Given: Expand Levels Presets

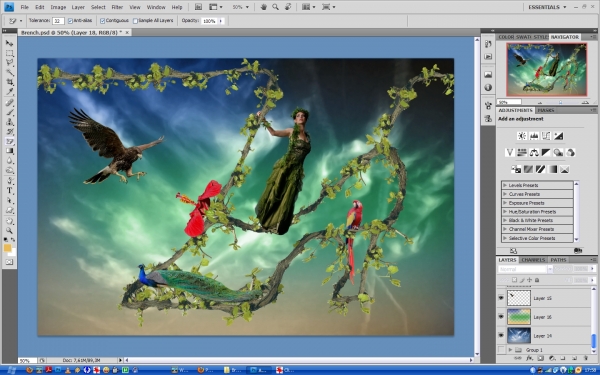Looking at the screenshot, I should click(505, 185).
